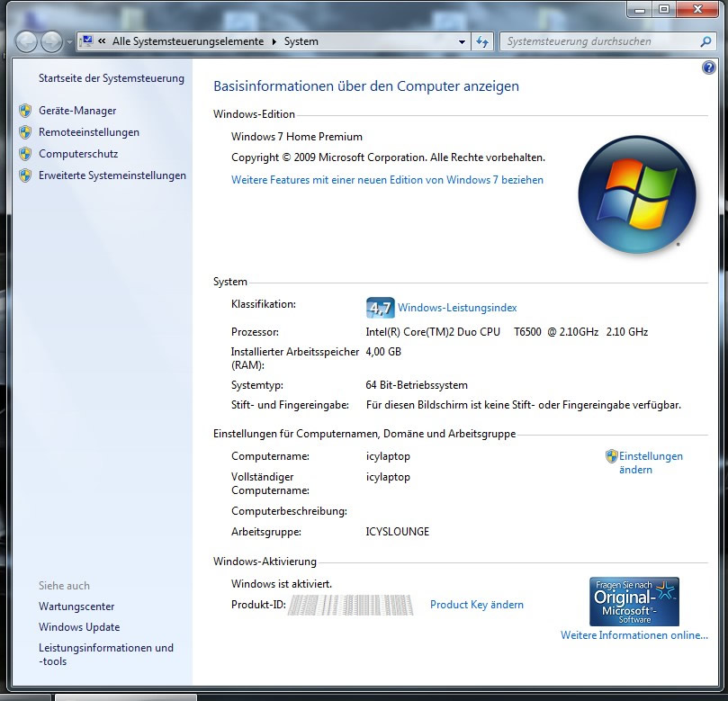
Task: Click the 4,7 performance rating badge
Action: pos(381,308)
